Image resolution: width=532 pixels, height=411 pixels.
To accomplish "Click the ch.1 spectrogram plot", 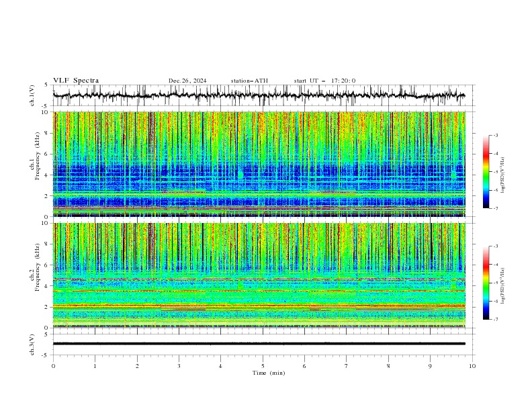I will (259, 164).
